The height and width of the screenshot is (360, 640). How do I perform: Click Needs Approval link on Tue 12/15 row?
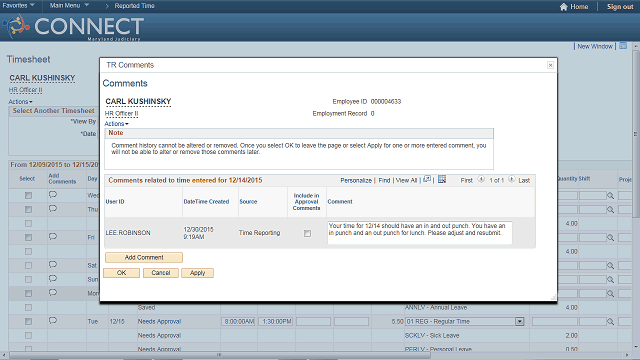(x=159, y=322)
